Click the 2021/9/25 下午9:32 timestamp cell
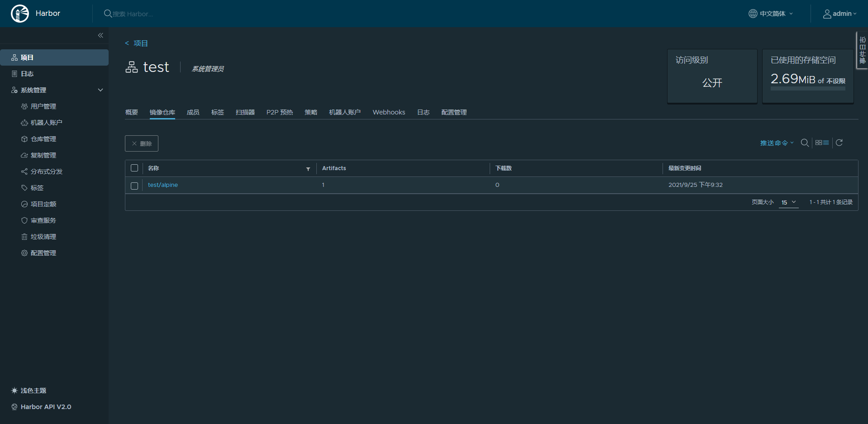 point(696,185)
